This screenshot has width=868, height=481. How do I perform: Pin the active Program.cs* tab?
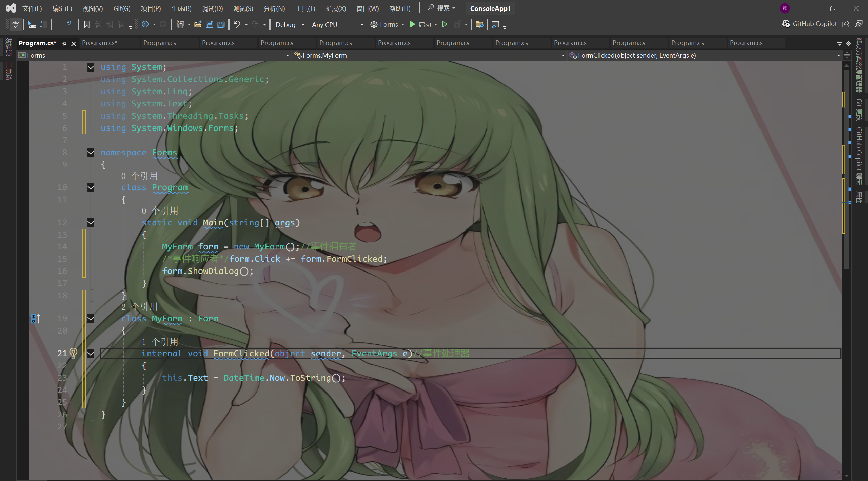click(x=64, y=43)
